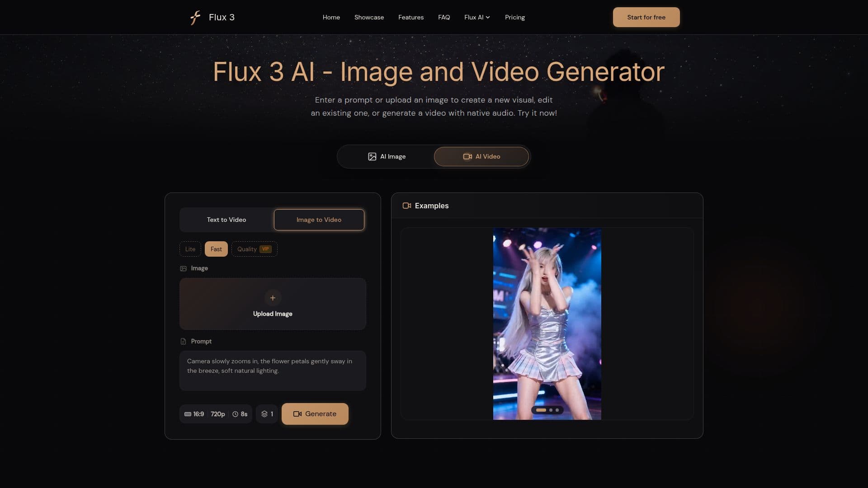868x488 pixels.
Task: Choose the Image to Video tab
Action: [319, 220]
